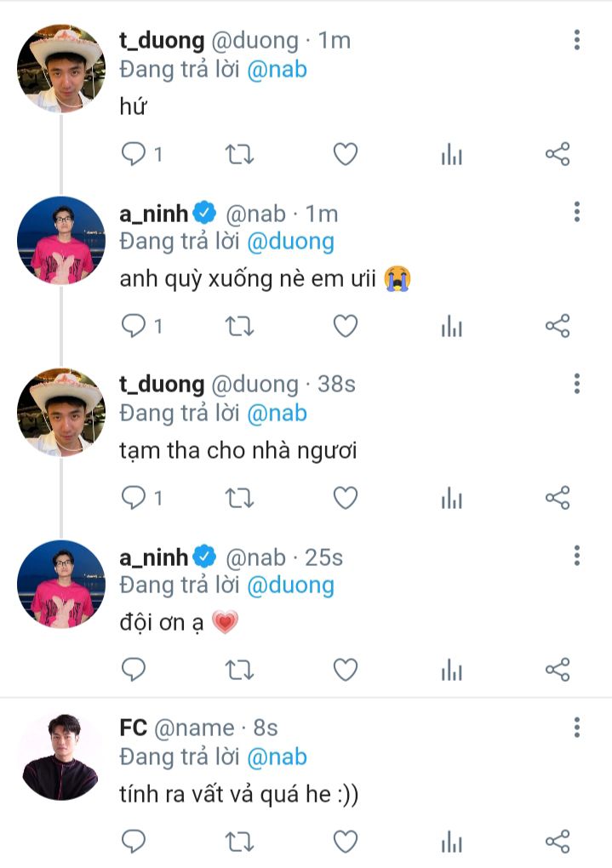The height and width of the screenshot is (868, 612).
Task: Share the "anh quỳ xuống nè" tweet
Action: [557, 326]
